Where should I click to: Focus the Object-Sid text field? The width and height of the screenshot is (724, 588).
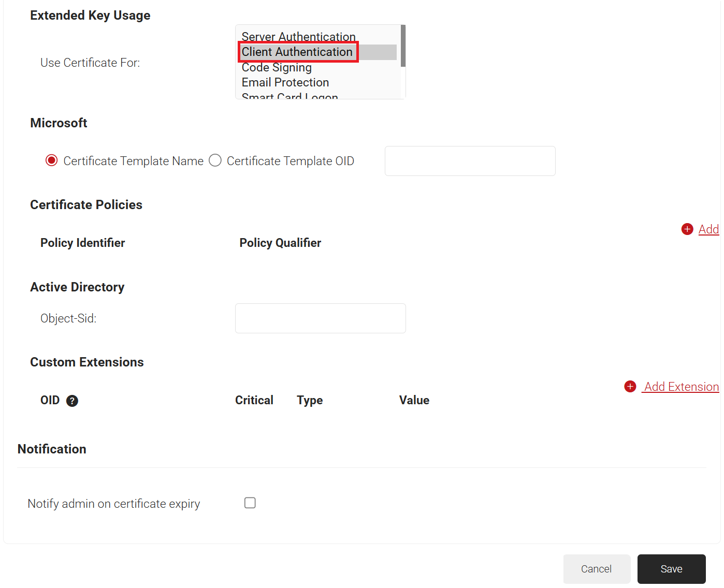click(x=320, y=318)
